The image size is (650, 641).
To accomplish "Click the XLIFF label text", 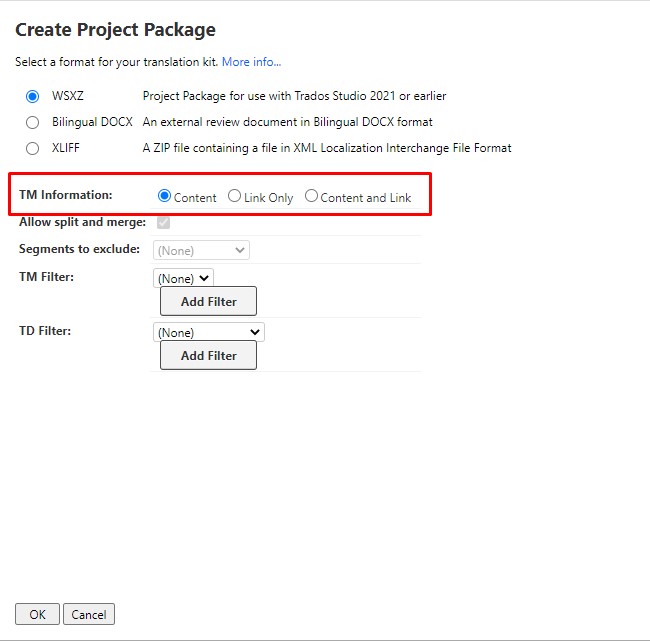I will pyautogui.click(x=66, y=148).
